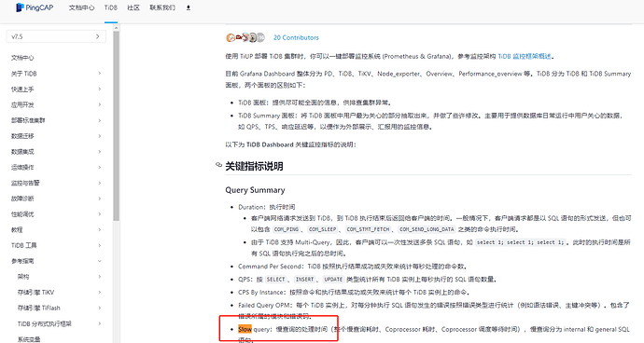Click the Query Summary heading
The height and width of the screenshot is (343, 644).
pos(255,190)
